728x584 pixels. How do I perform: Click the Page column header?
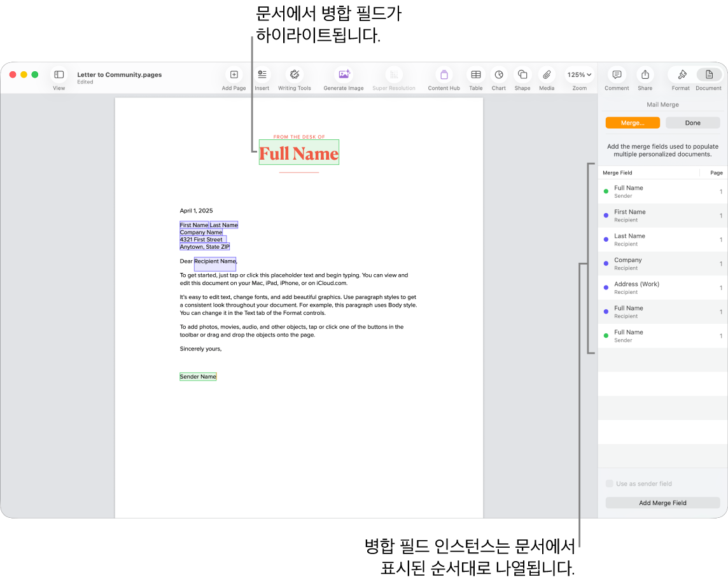tap(717, 172)
